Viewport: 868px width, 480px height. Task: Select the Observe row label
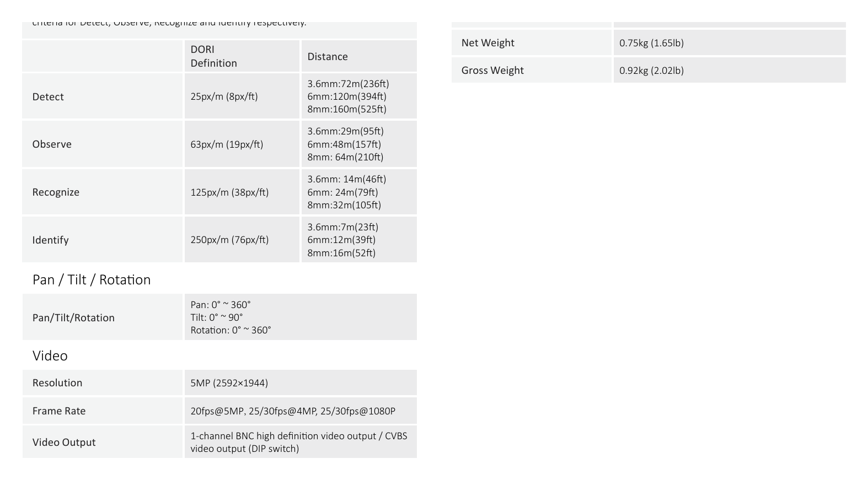(52, 144)
